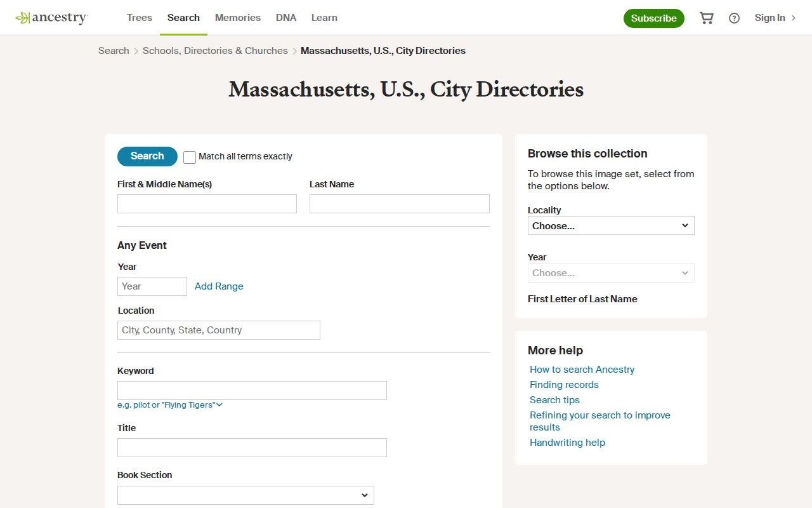The image size is (812, 508).
Task: Open the Locality dropdown
Action: pos(611,225)
